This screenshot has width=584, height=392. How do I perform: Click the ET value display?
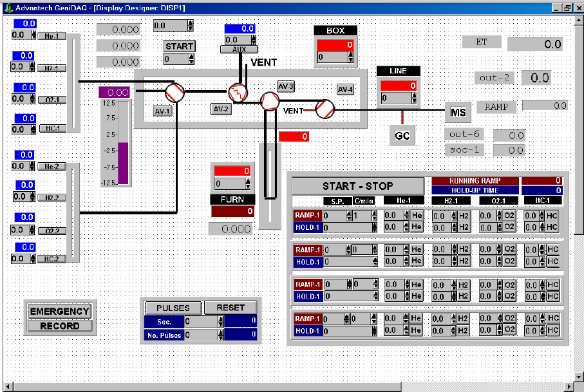[x=535, y=44]
